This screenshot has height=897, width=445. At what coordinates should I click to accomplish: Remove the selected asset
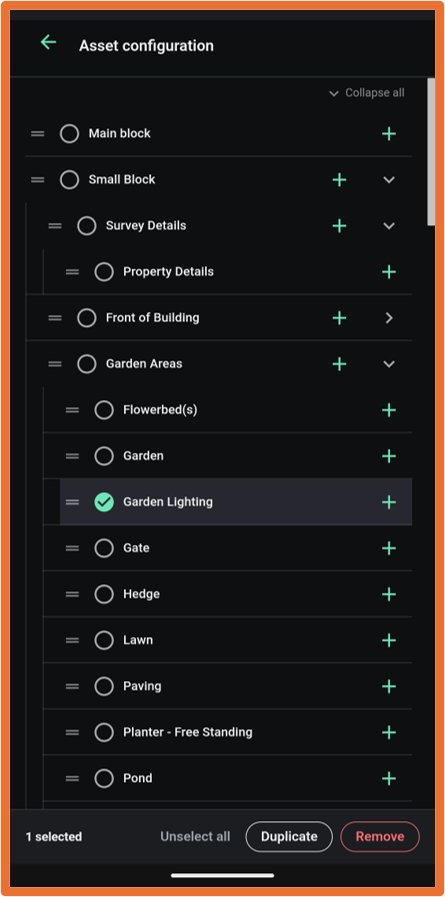(380, 836)
